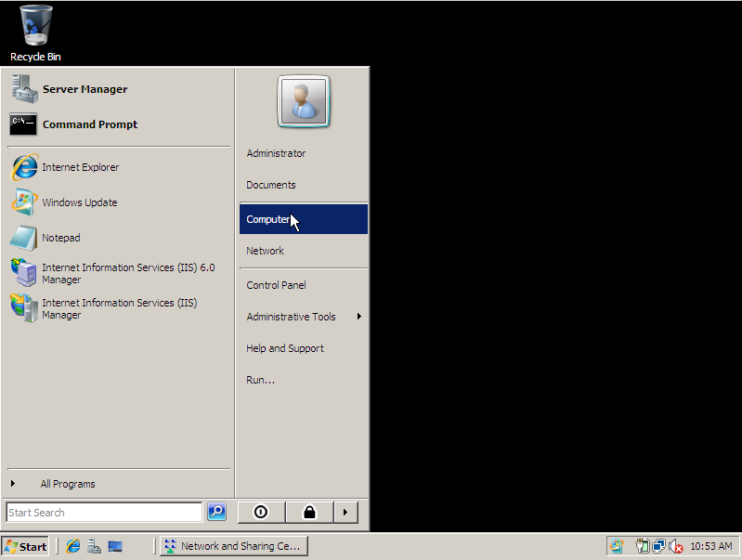Screen dimensions: 742x560
Task: Click the magnifier search button
Action: click(216, 512)
